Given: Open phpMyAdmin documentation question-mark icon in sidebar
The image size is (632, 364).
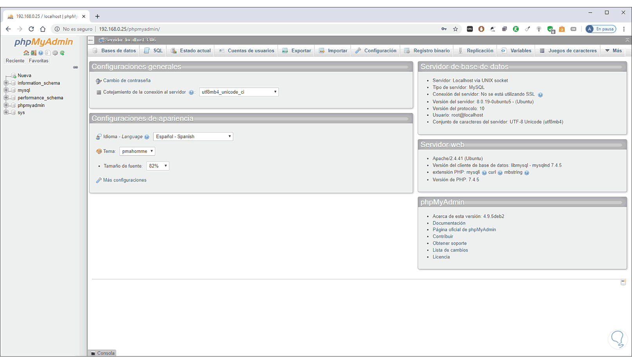Looking at the screenshot, I should [x=41, y=53].
